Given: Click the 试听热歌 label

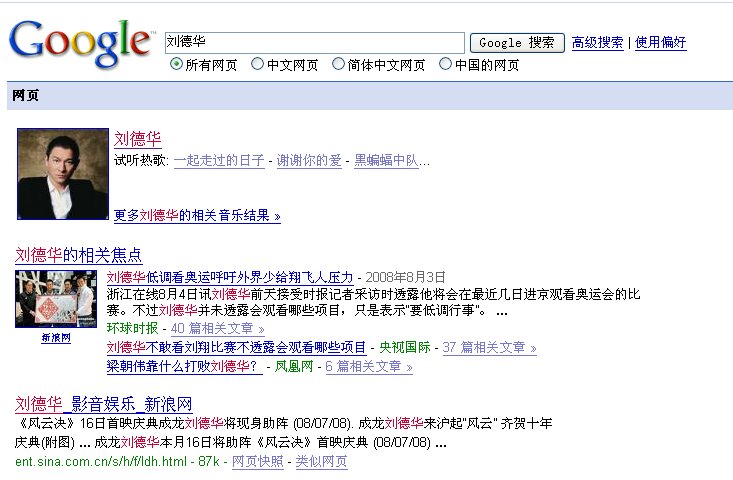Looking at the screenshot, I should 141,161.
